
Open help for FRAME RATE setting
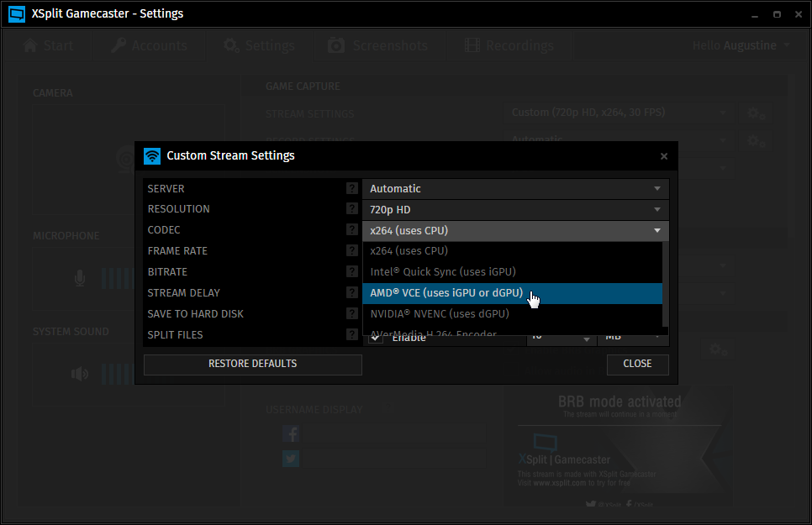pos(352,250)
